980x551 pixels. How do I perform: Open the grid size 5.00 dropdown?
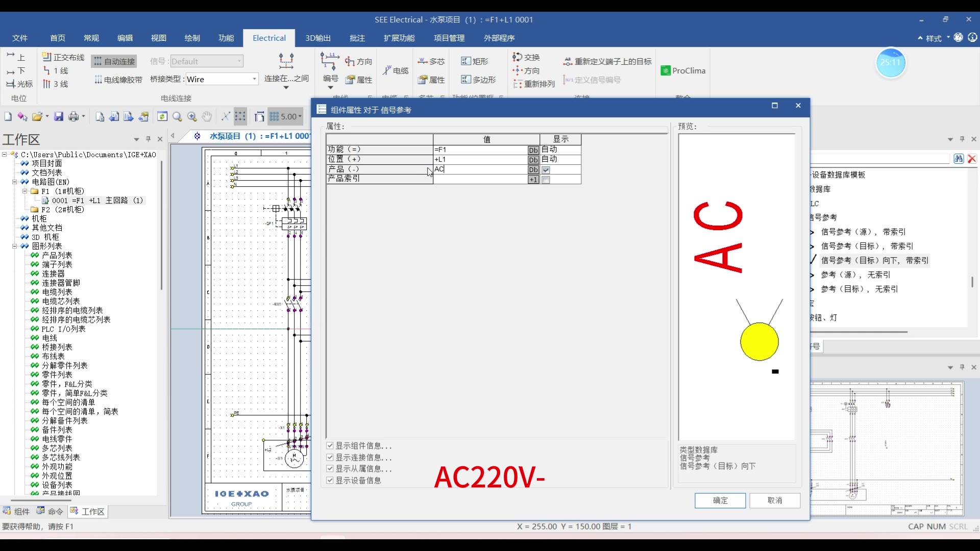(300, 117)
